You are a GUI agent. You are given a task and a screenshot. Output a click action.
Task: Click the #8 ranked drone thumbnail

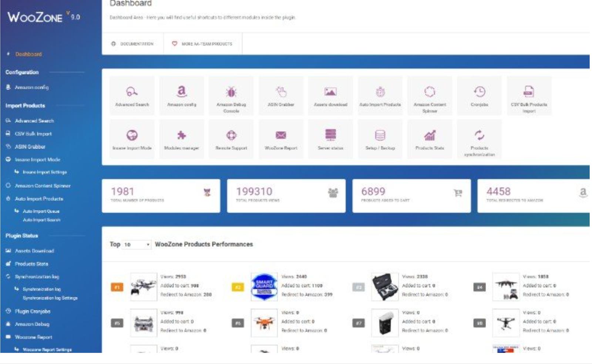pyautogui.click(x=506, y=323)
